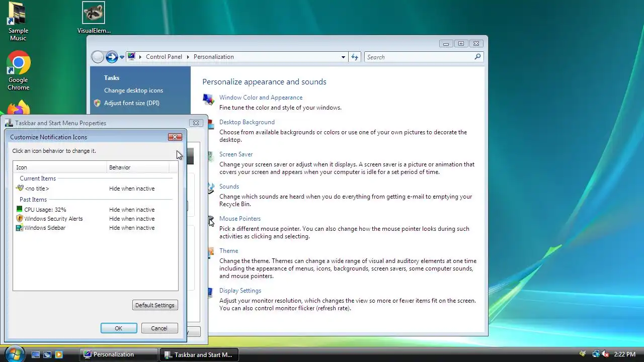The width and height of the screenshot is (644, 362).
Task: Click the Window Color and Appearance icon
Action: tap(208, 99)
